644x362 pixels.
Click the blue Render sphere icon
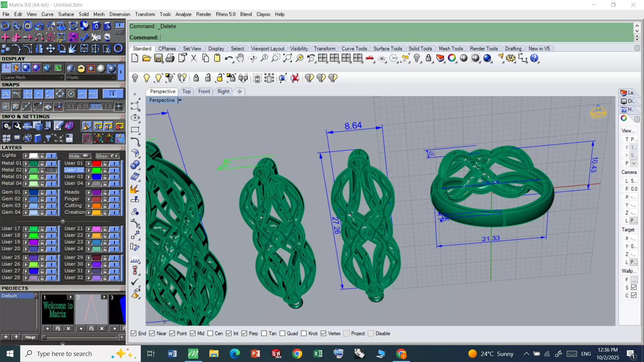(487, 58)
